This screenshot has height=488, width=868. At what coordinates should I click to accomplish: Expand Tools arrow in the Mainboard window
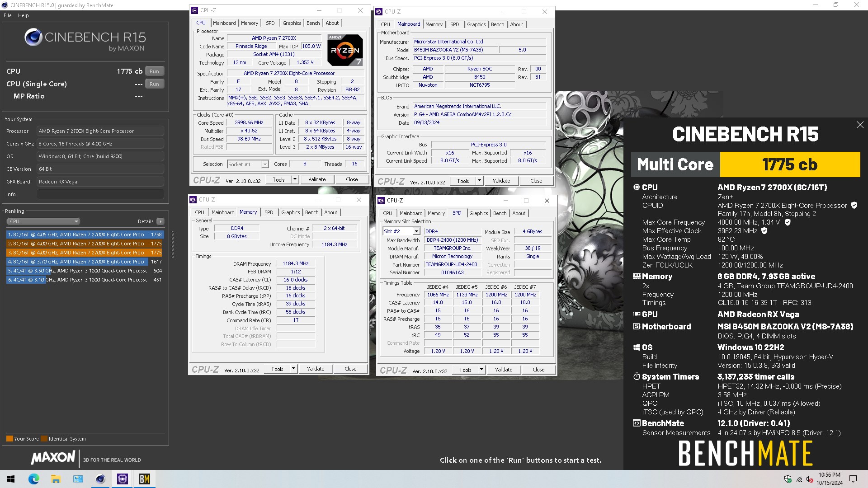(479, 181)
